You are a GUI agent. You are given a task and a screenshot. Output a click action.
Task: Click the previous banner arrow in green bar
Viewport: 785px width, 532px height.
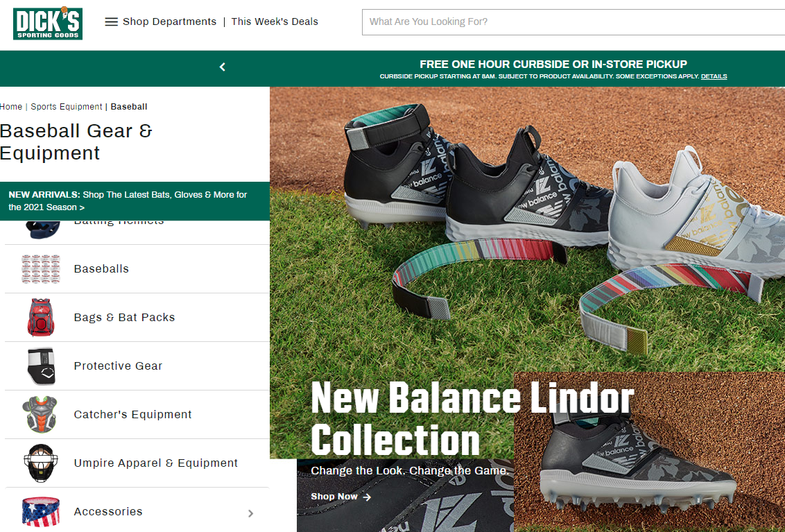coord(223,67)
